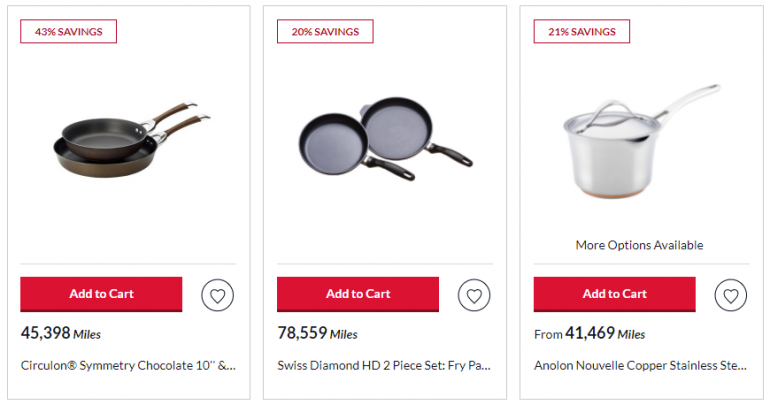This screenshot has height=405, width=770.
Task: Add Swiss Diamond HD fry pans to cart
Action: tap(358, 294)
